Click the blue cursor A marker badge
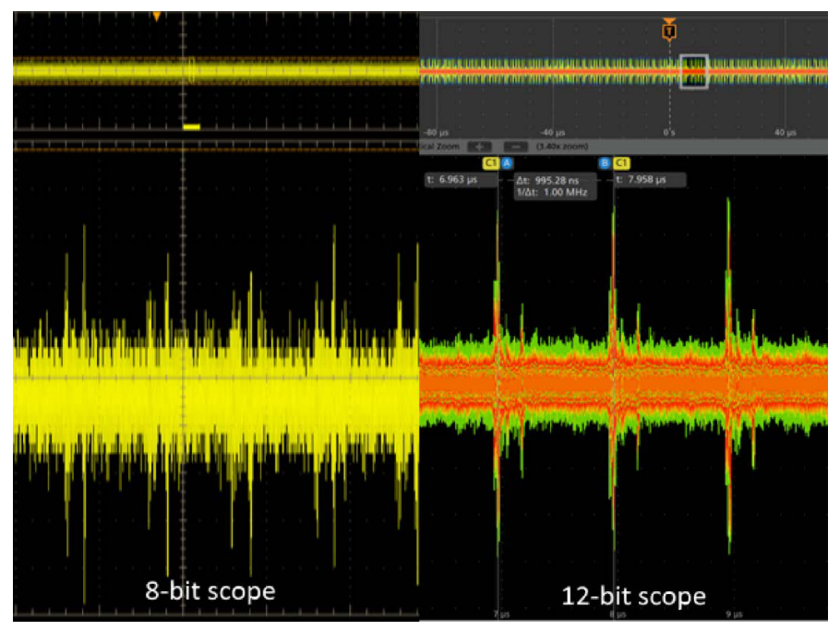Image resolution: width=840 pixels, height=631 pixels. tap(505, 162)
